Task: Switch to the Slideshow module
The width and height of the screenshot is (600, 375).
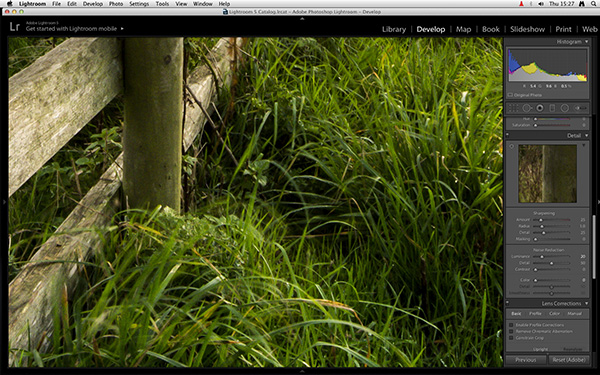Action: point(527,29)
